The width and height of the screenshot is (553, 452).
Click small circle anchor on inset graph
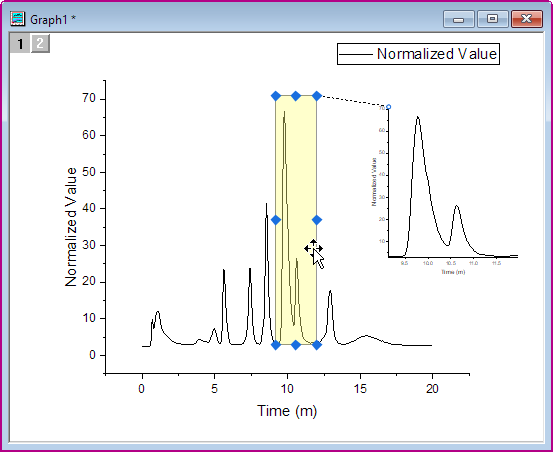[388, 107]
